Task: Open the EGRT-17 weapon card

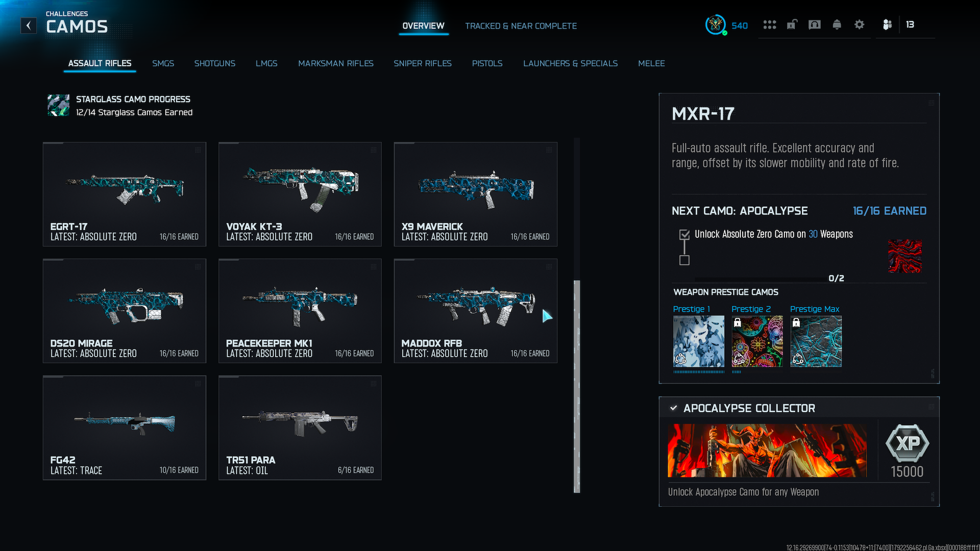Action: click(x=125, y=194)
